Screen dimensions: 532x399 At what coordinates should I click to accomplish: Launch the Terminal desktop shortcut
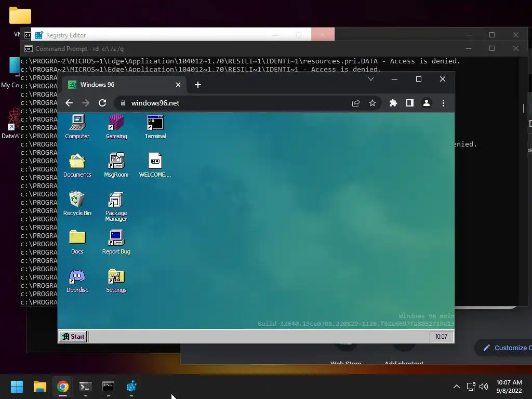tap(155, 126)
